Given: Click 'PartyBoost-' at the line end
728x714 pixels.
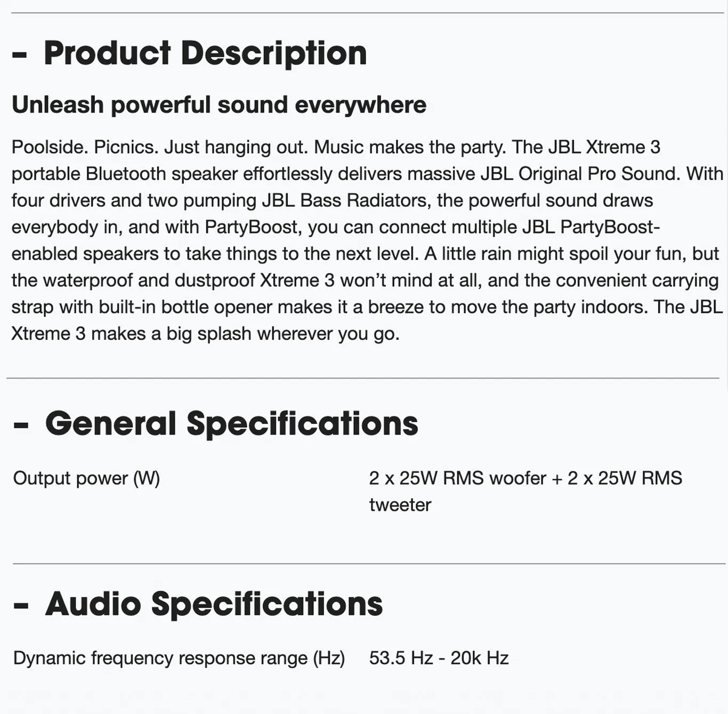Looking at the screenshot, I should 610,227.
